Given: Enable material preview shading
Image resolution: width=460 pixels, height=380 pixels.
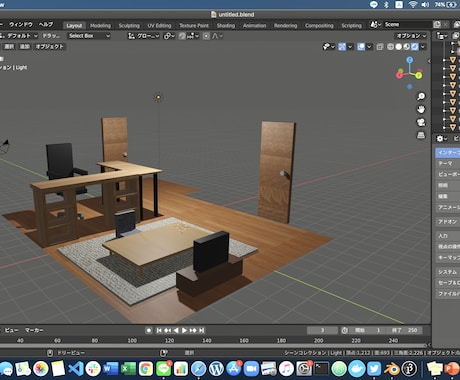Looking at the screenshot, I should tap(406, 47).
